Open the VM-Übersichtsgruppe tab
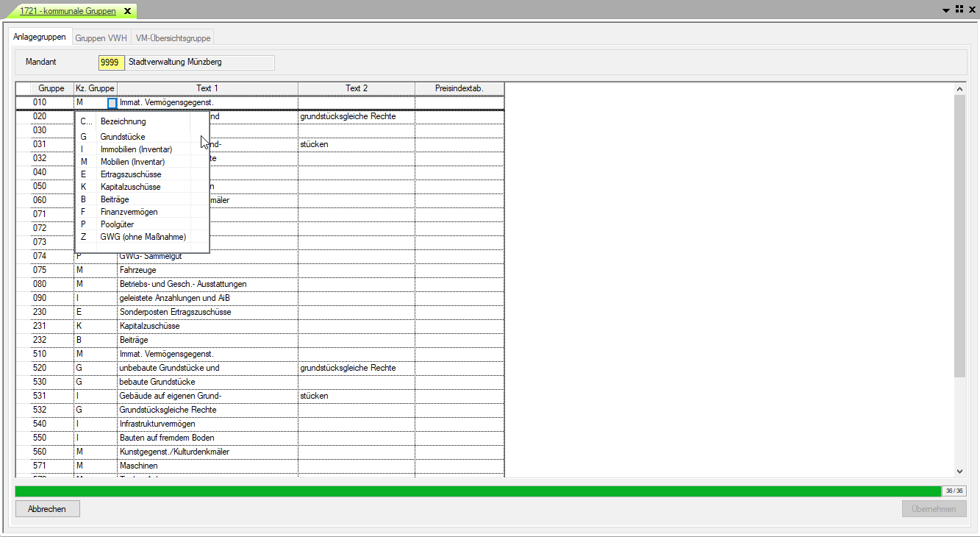Screen dimensions: 980x537 tap(173, 38)
